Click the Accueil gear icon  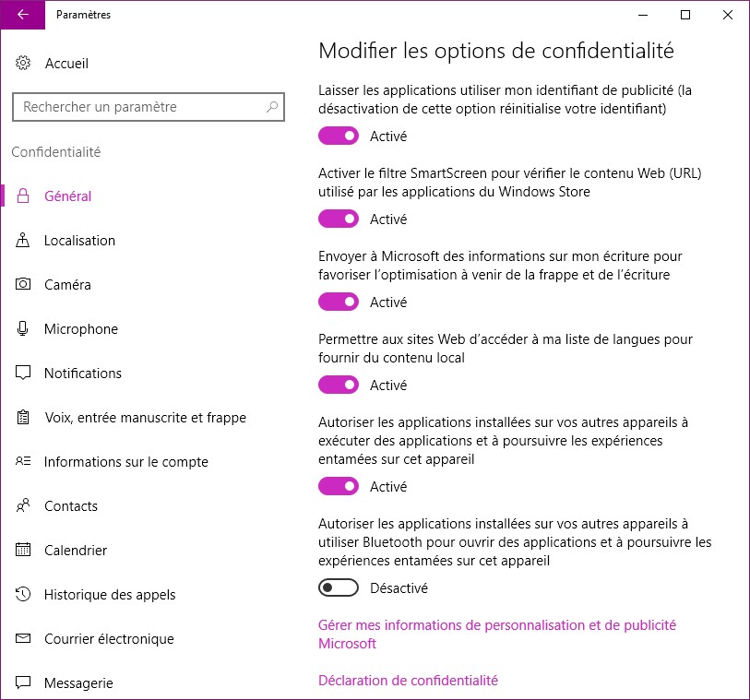(x=24, y=64)
